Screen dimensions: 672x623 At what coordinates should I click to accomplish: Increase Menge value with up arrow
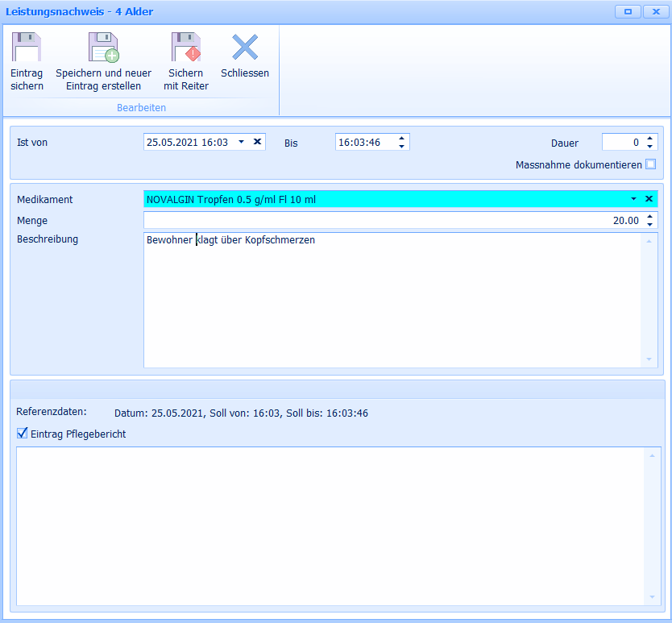tap(649, 216)
